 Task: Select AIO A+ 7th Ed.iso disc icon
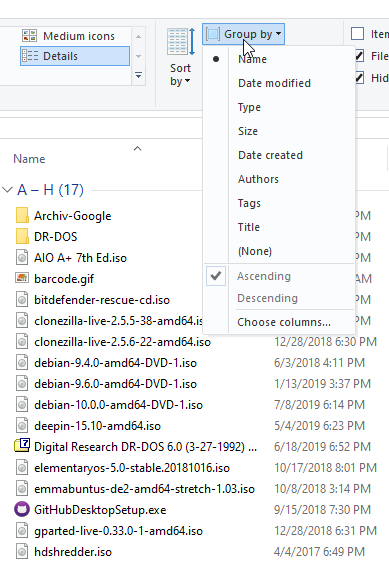22,258
